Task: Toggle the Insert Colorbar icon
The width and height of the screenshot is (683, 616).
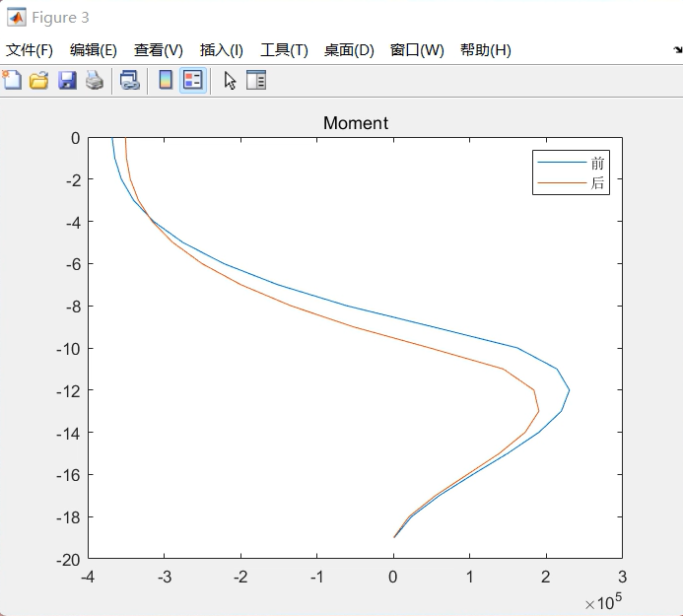Action: point(166,80)
